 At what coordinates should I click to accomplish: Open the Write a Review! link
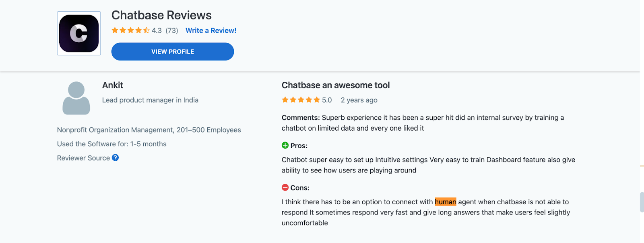pyautogui.click(x=211, y=31)
